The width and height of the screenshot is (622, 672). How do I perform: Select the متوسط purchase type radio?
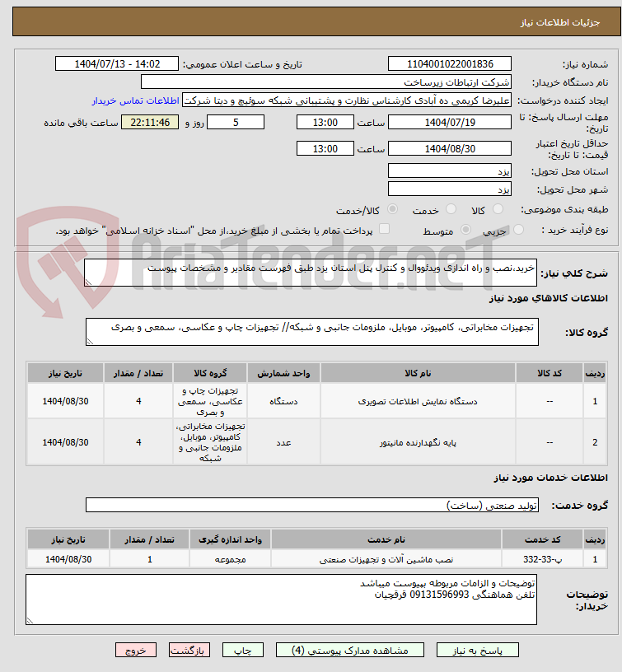pos(465,230)
